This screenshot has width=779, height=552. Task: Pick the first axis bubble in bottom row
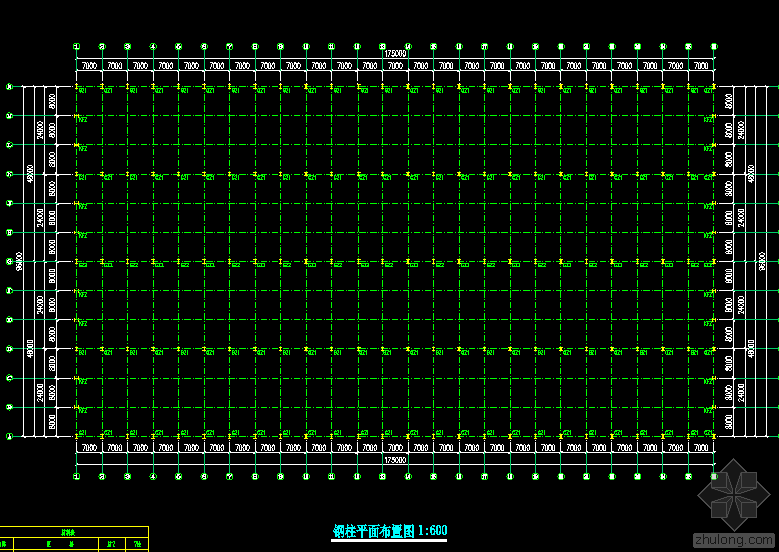(76, 477)
